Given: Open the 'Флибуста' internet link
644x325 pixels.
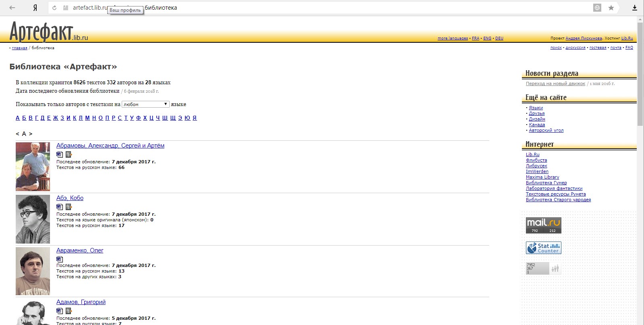Looking at the screenshot, I should (536, 160).
